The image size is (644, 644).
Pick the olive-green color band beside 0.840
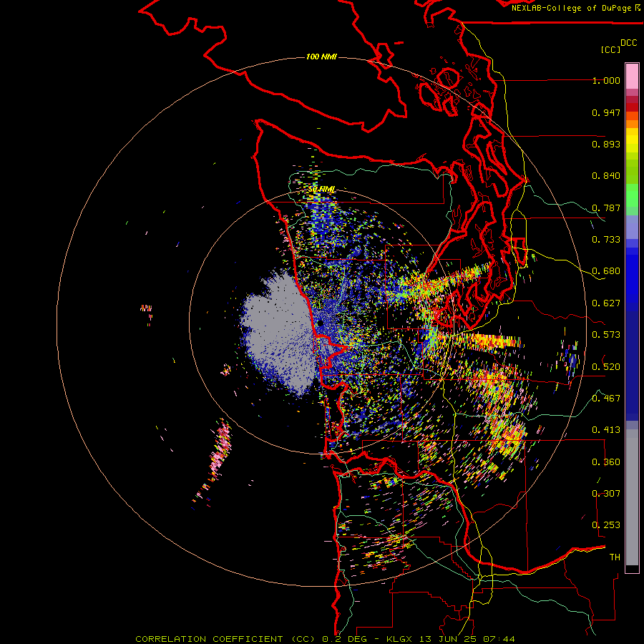[x=632, y=171]
